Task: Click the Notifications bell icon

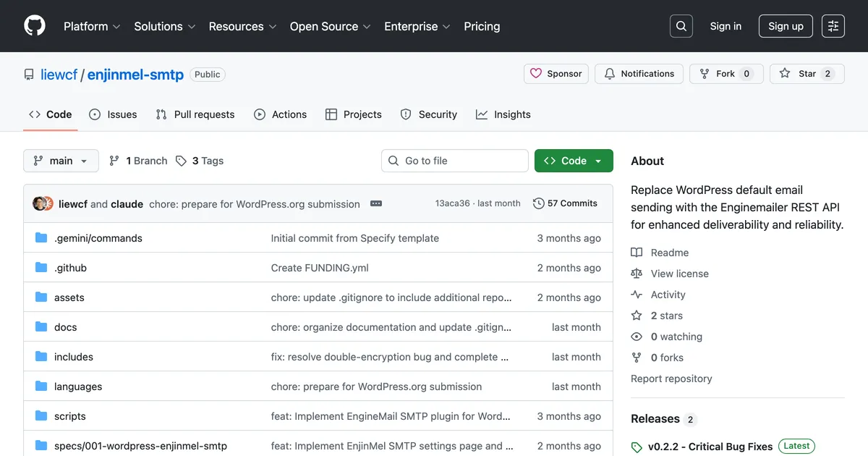Action: coord(610,73)
